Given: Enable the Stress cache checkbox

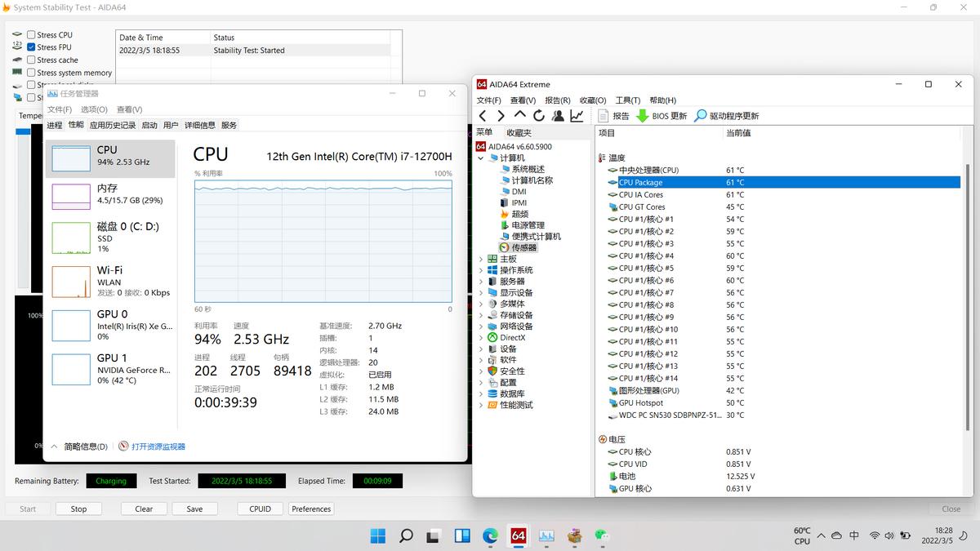Looking at the screenshot, I should [x=31, y=60].
